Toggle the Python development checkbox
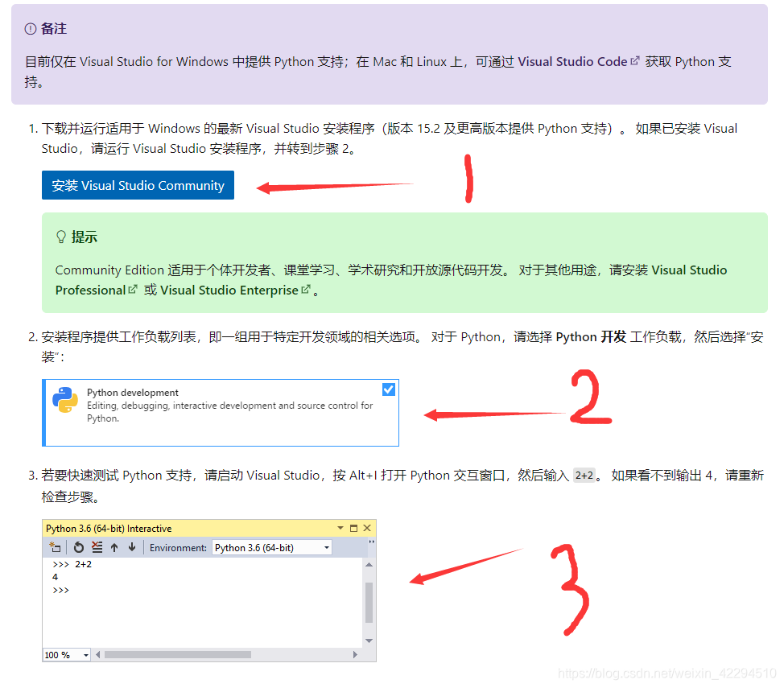This screenshot has width=784, height=688. [x=389, y=389]
